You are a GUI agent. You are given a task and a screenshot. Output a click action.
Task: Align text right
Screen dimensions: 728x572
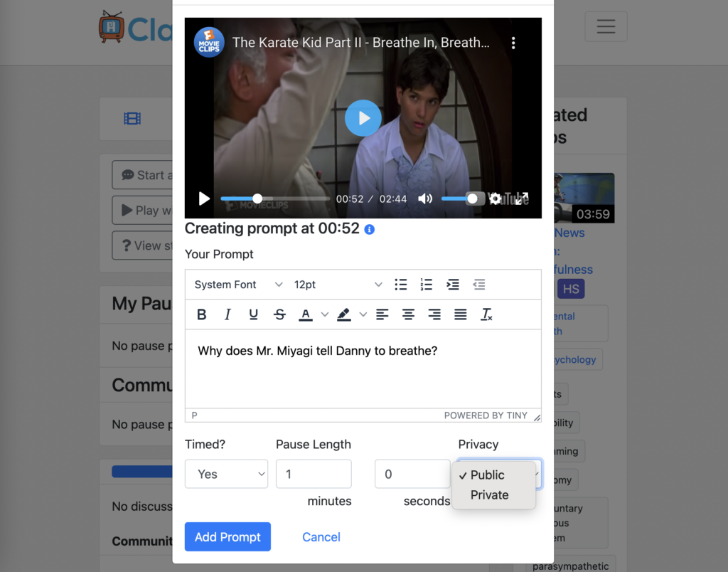pos(434,314)
